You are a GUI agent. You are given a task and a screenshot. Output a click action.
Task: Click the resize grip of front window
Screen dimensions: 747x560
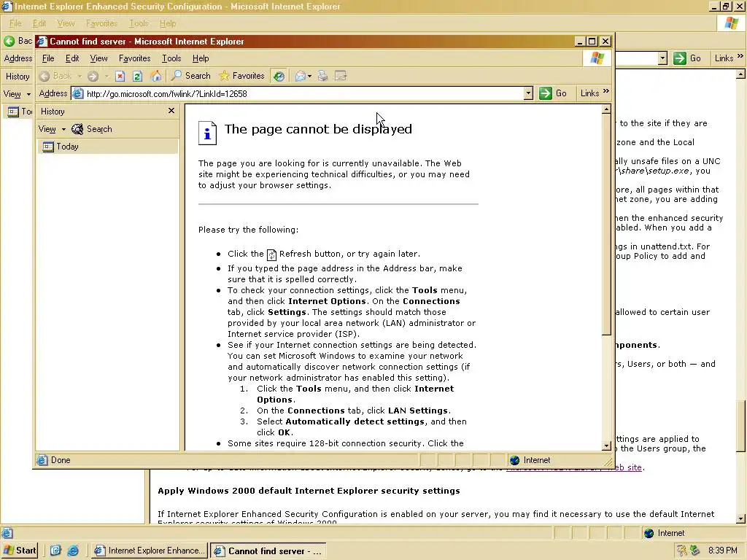[x=608, y=461]
